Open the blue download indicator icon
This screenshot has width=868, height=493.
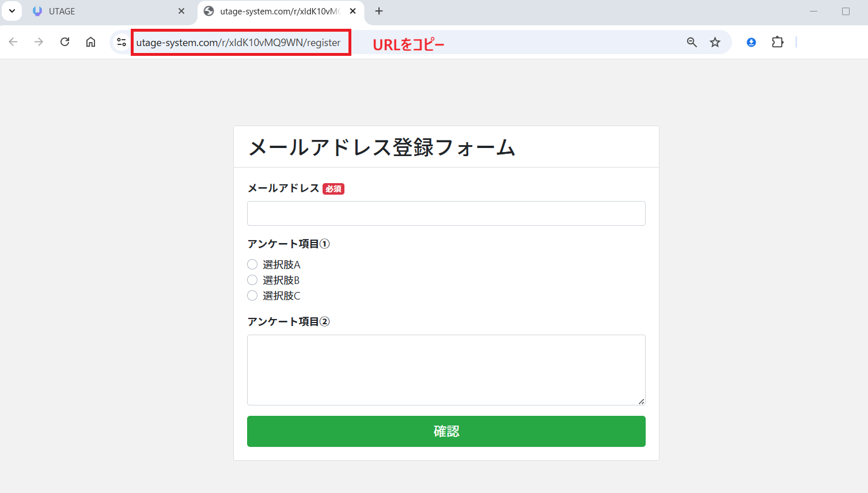pos(751,42)
